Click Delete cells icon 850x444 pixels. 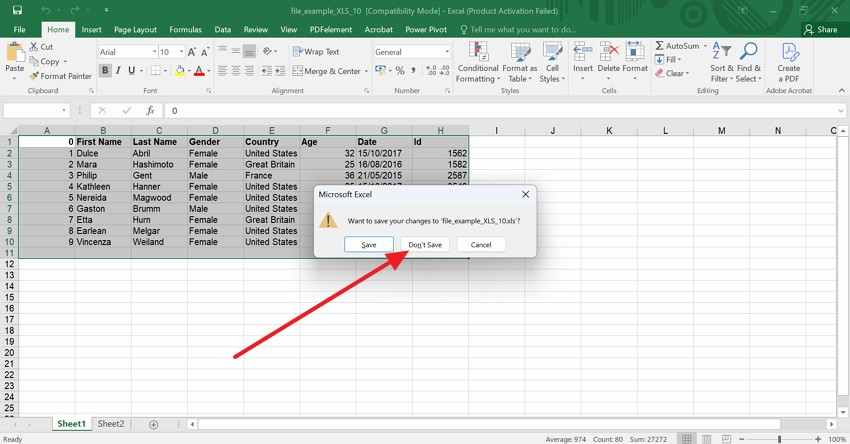pos(608,52)
